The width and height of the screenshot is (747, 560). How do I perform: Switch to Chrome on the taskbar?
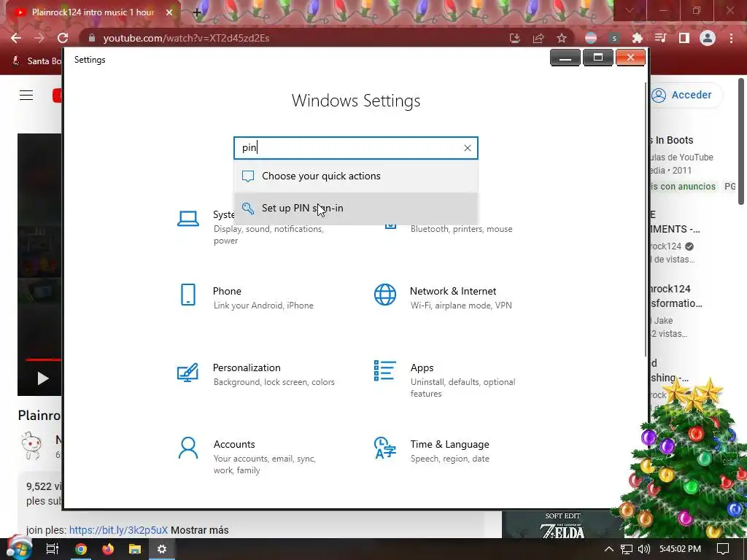click(81, 549)
